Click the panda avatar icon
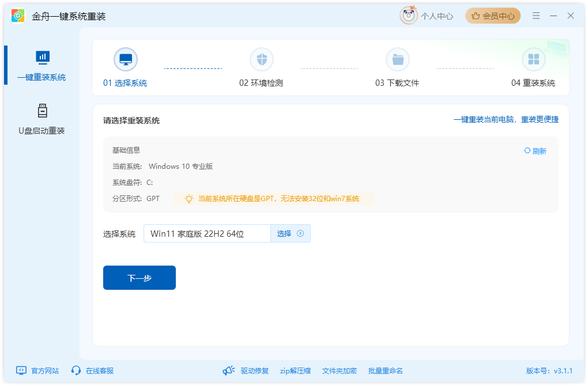The width and height of the screenshot is (588, 386). (408, 16)
